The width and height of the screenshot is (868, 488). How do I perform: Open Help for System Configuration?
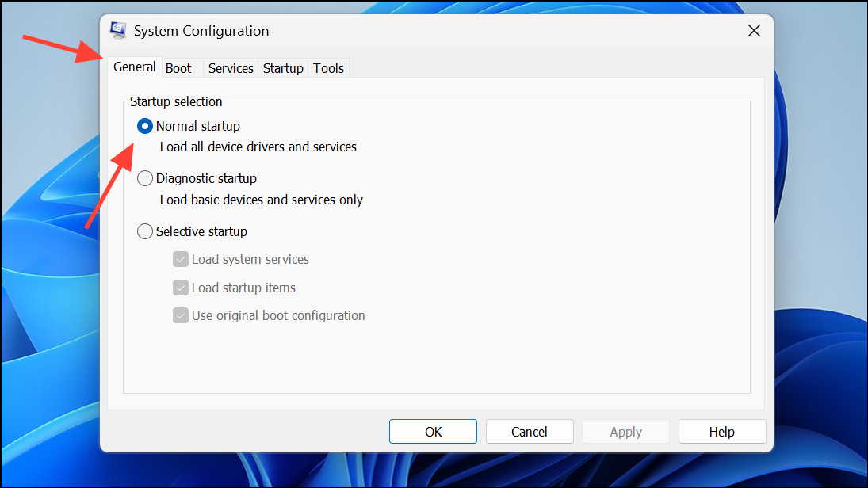tap(721, 431)
